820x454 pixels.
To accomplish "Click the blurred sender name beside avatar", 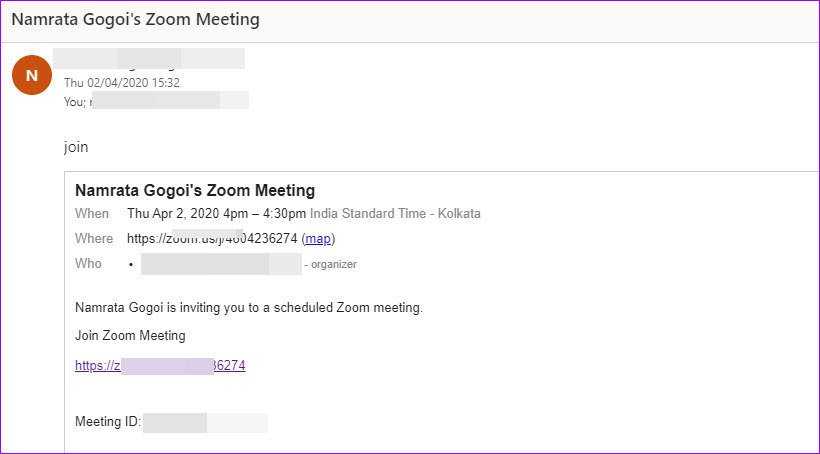I will 150,58.
